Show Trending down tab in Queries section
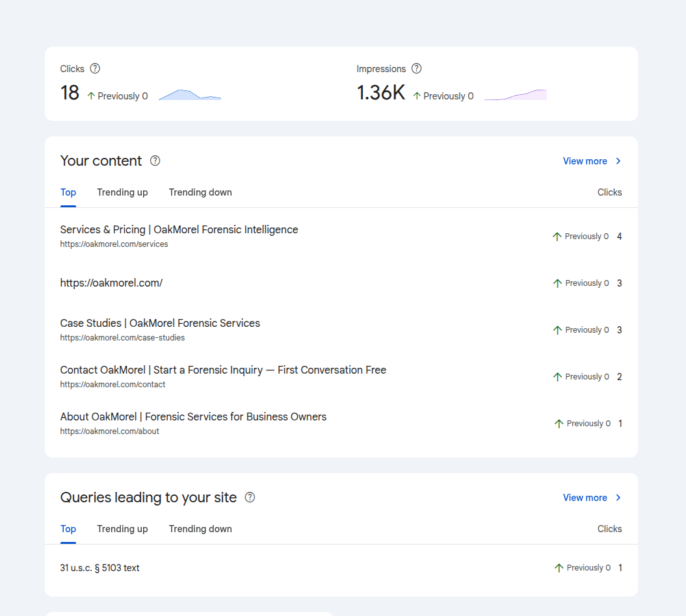 pos(200,529)
